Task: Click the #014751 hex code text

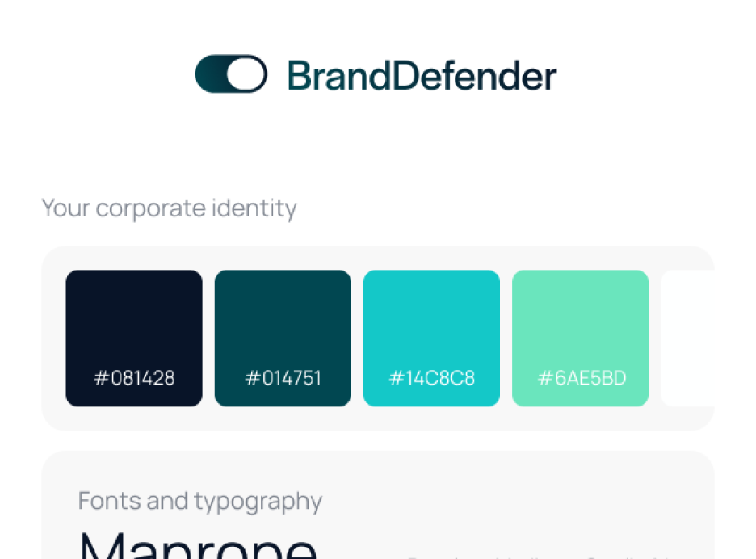Action: (283, 378)
